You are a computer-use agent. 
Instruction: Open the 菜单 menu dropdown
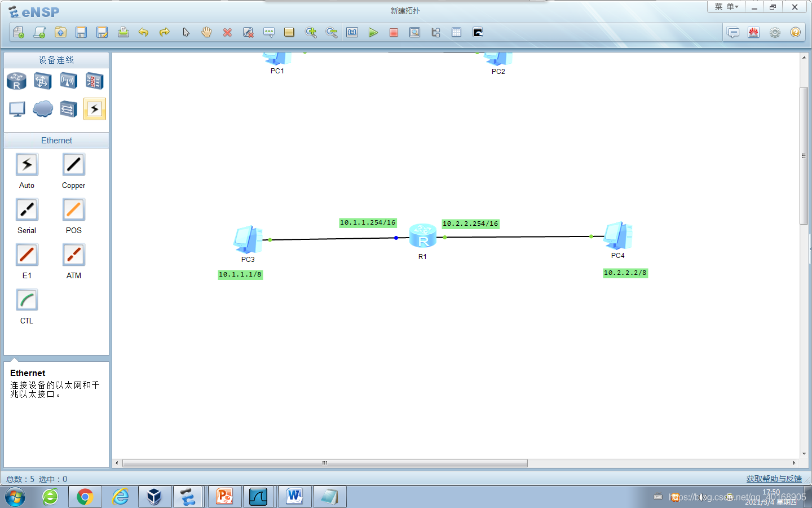tap(726, 7)
